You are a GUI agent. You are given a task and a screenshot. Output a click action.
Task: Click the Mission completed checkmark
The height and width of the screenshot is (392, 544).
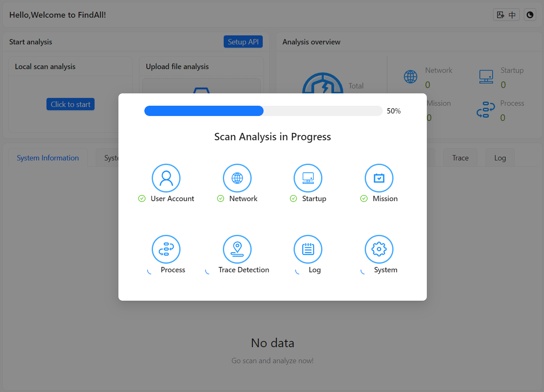tap(364, 199)
